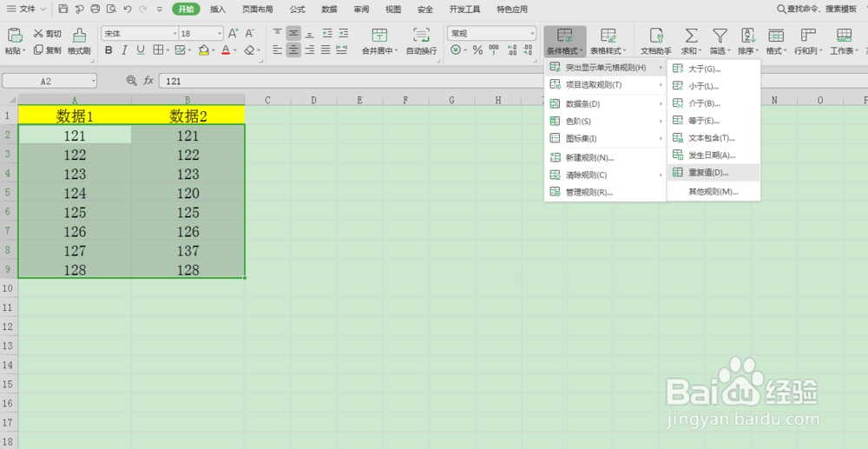Apply the red font color A
Viewport: 868px width, 449px height.
click(x=226, y=50)
